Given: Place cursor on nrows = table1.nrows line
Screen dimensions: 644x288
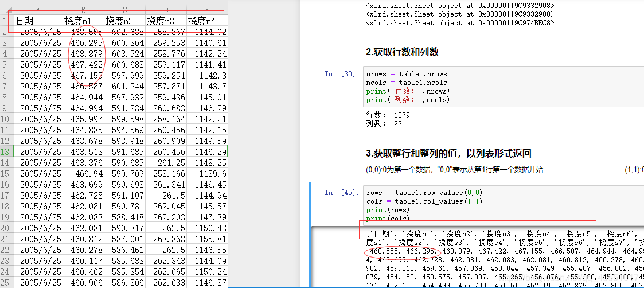Looking at the screenshot, I should click(407, 74).
